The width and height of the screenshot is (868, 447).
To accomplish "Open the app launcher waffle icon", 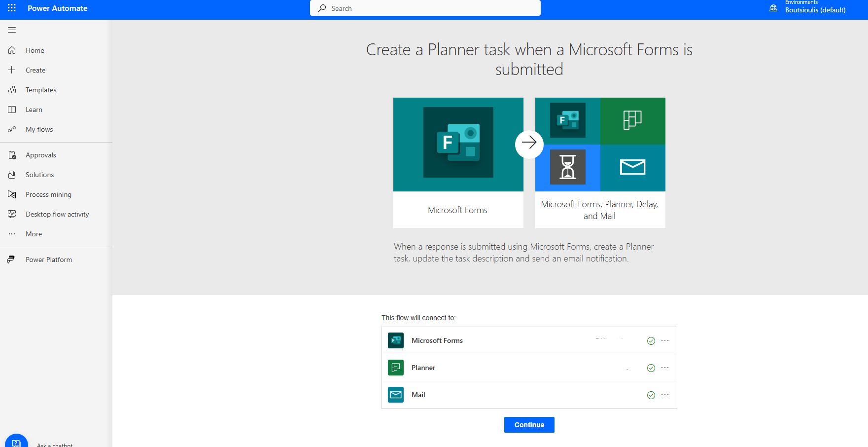I will pos(12,8).
